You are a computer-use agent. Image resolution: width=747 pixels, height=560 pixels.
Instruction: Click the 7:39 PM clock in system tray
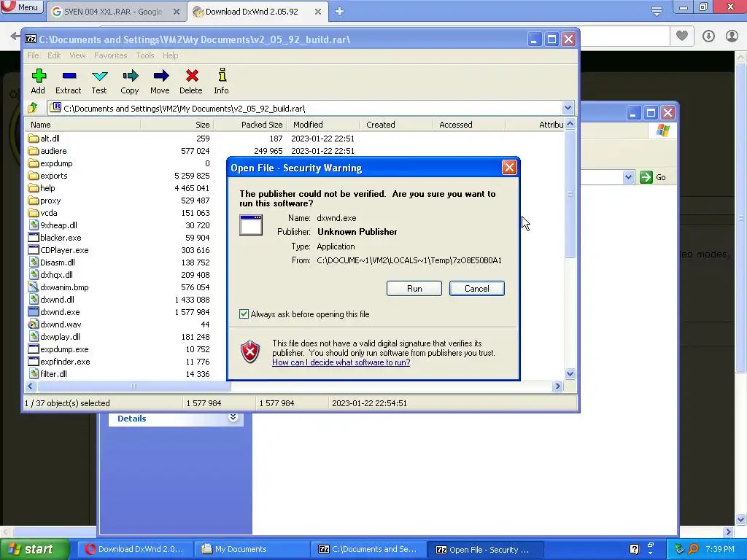click(x=719, y=549)
